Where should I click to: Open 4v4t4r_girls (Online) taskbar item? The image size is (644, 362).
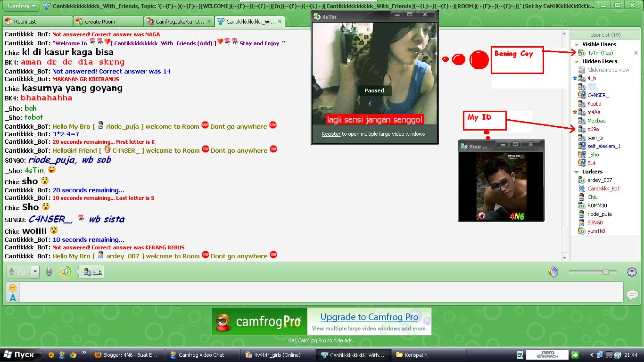pos(277,355)
